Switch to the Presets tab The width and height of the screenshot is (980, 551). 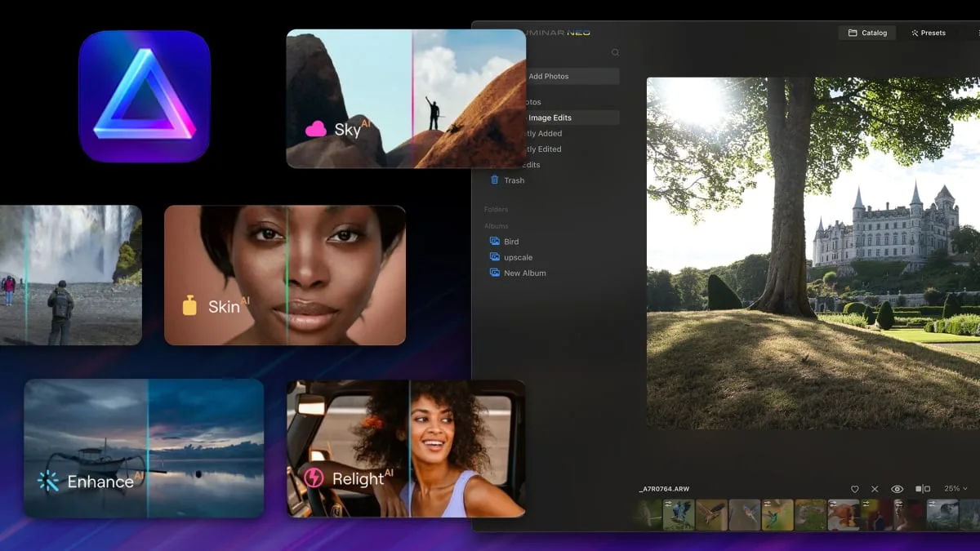click(929, 33)
